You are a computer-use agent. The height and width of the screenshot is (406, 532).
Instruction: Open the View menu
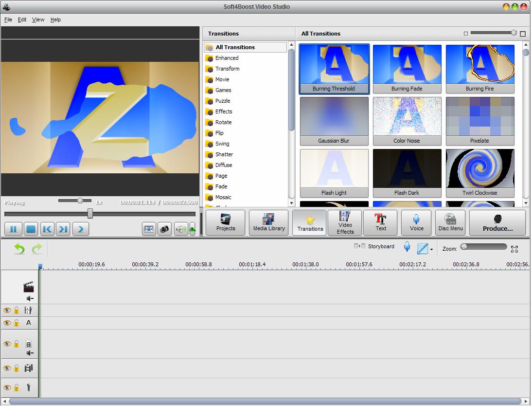(x=38, y=19)
